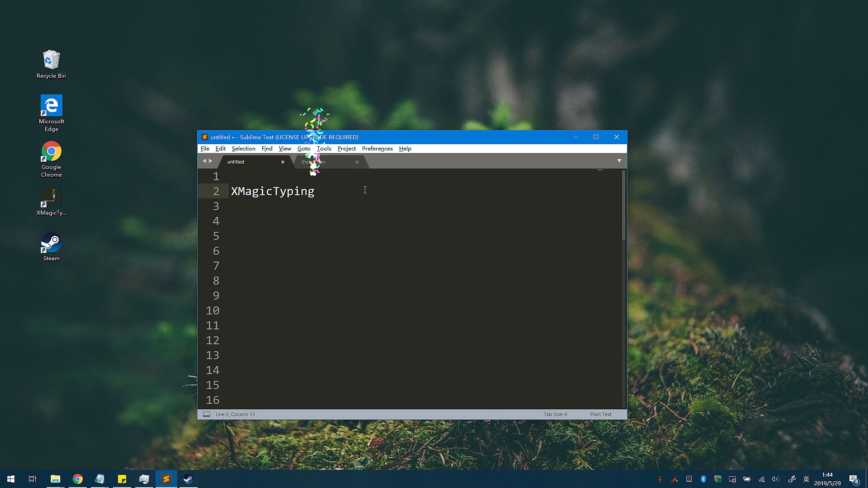
Task: Open the Selection menu
Action: [x=243, y=149]
